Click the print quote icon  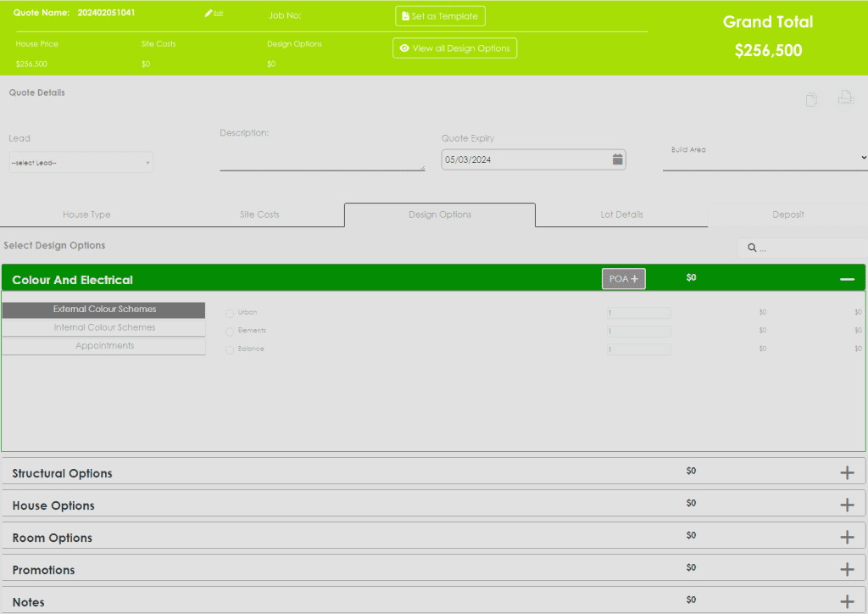click(x=845, y=98)
